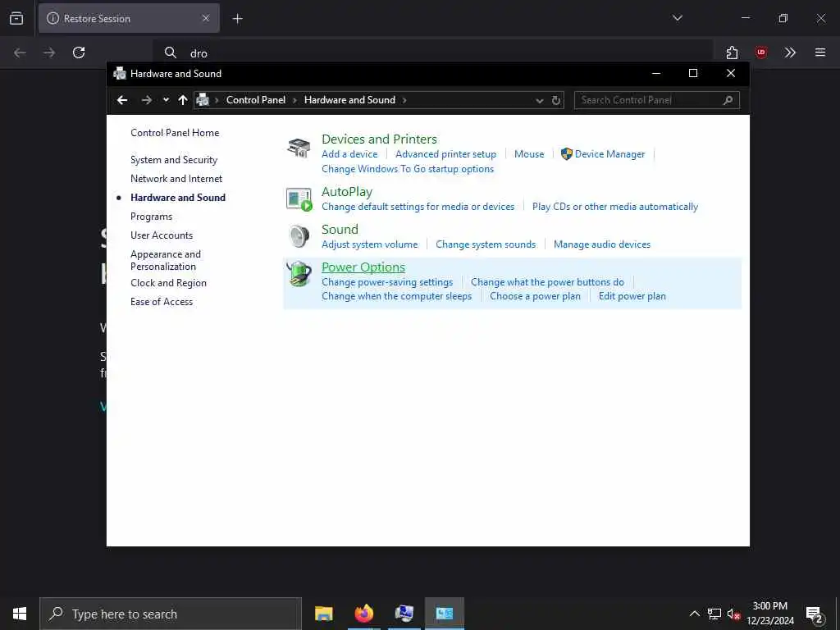Go up one level in Control Panel
This screenshot has width=840, height=630.
[x=183, y=100]
